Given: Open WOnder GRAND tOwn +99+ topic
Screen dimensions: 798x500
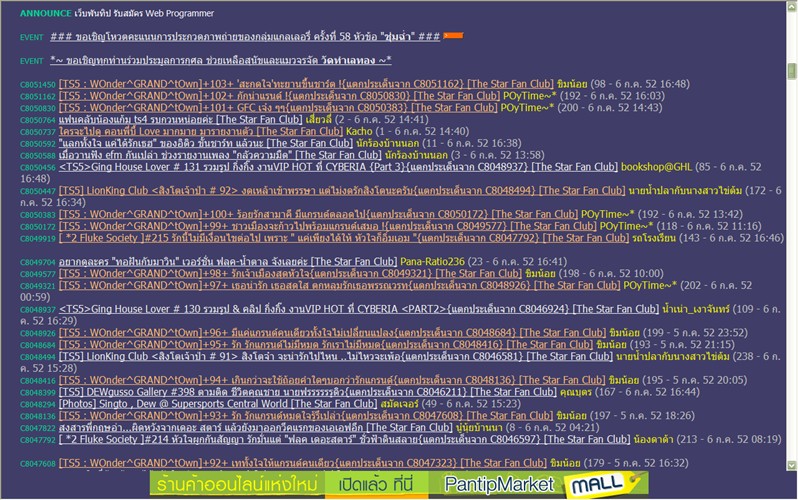Looking at the screenshot, I should 327,226.
